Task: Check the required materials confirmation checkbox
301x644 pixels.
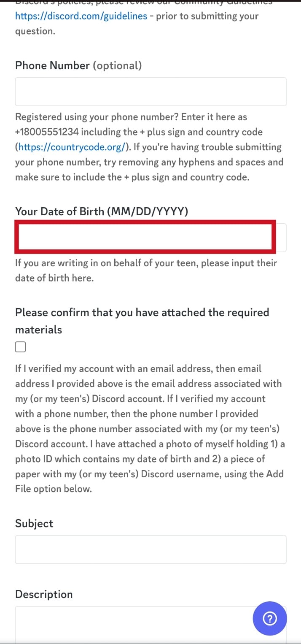Action: click(x=20, y=347)
